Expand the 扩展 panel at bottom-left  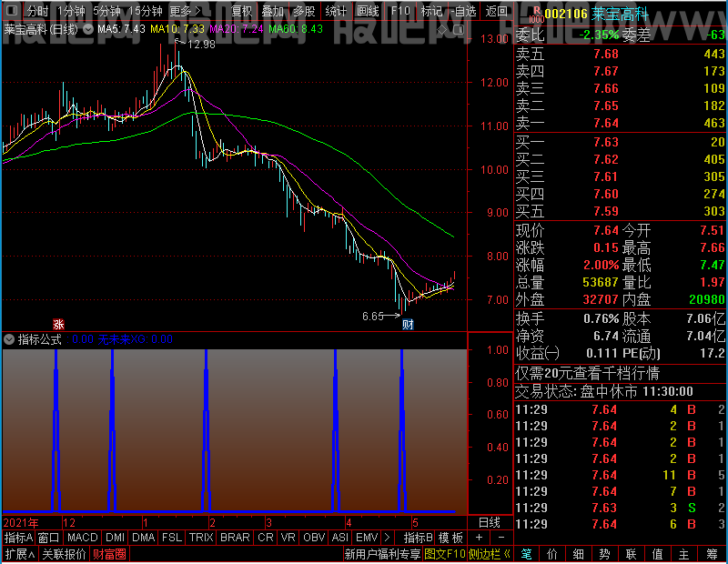pyautogui.click(x=20, y=554)
